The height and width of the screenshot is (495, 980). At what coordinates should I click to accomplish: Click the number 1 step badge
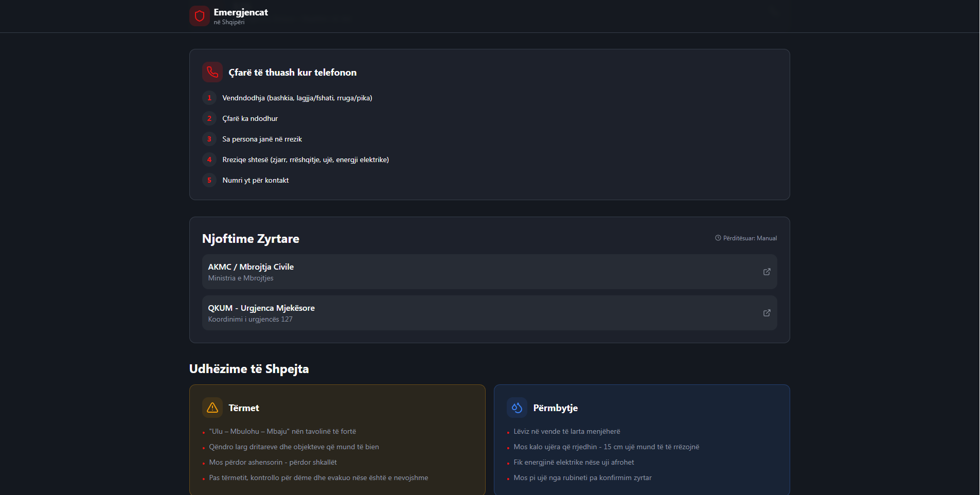click(209, 98)
